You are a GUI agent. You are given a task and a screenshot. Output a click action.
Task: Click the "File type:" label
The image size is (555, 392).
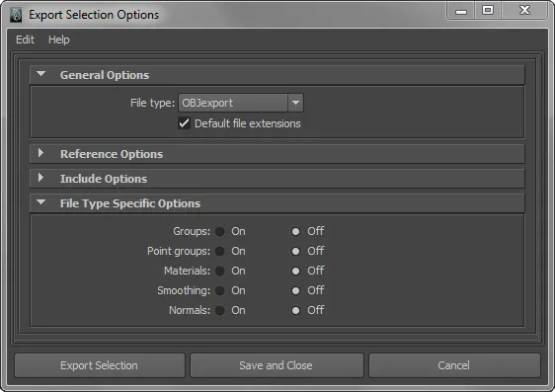(152, 103)
